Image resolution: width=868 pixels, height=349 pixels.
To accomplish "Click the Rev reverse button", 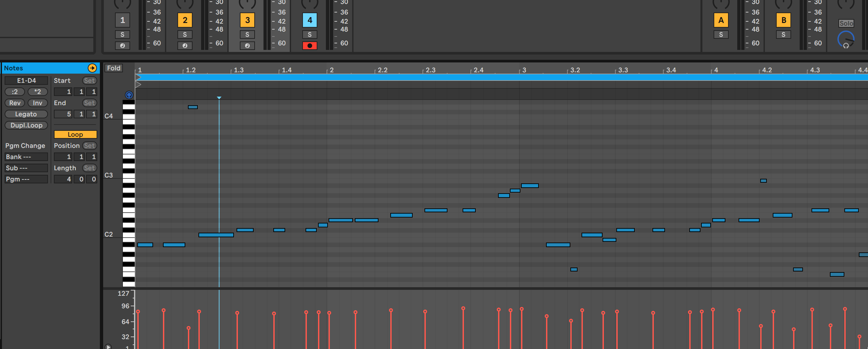I will click(x=14, y=103).
